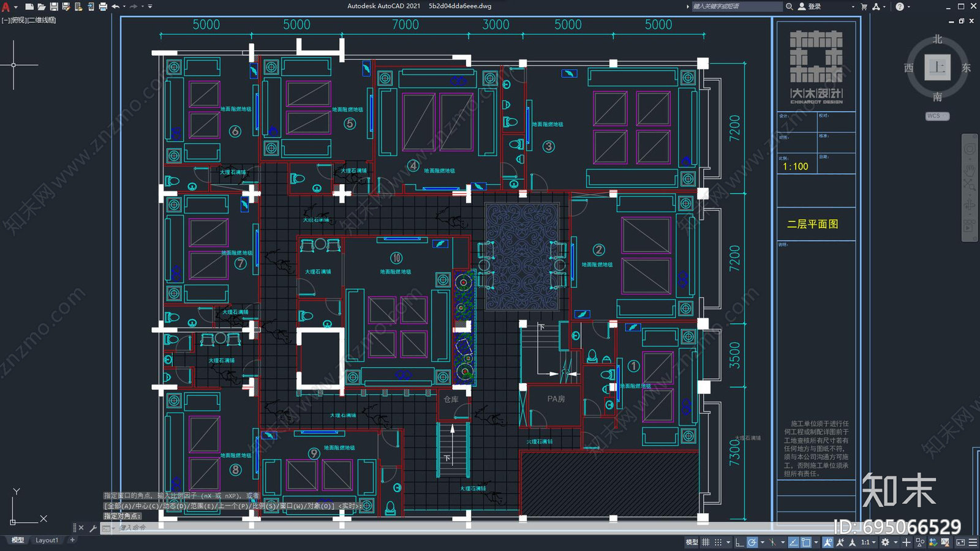Click the ViewCube top face

(x=937, y=67)
